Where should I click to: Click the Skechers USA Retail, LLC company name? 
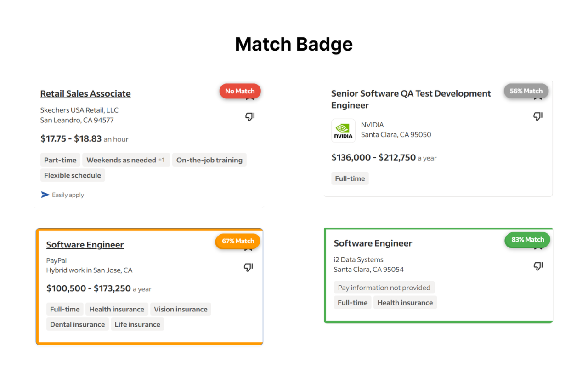79,110
